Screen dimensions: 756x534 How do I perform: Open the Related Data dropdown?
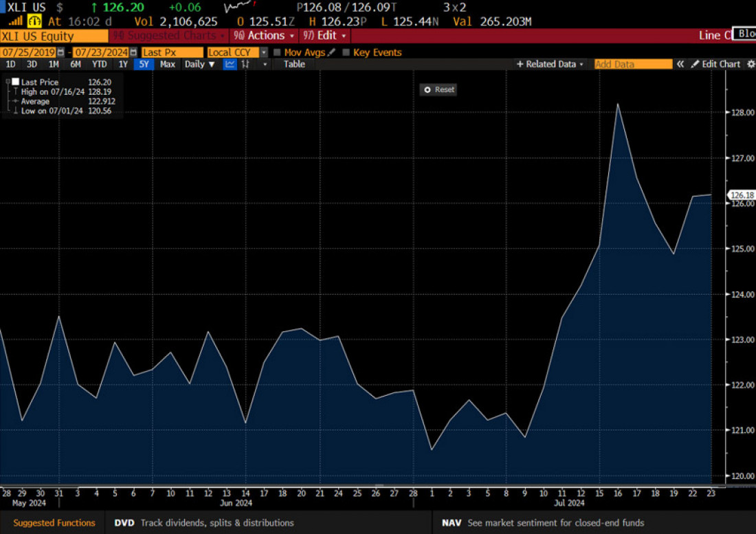tap(550, 64)
